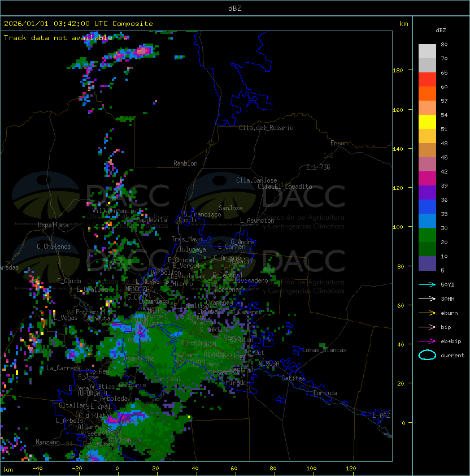Image resolution: width=470 pixels, height=476 pixels.
Task: Pick the slate purple bottom swatch near 10
Action: click(427, 263)
